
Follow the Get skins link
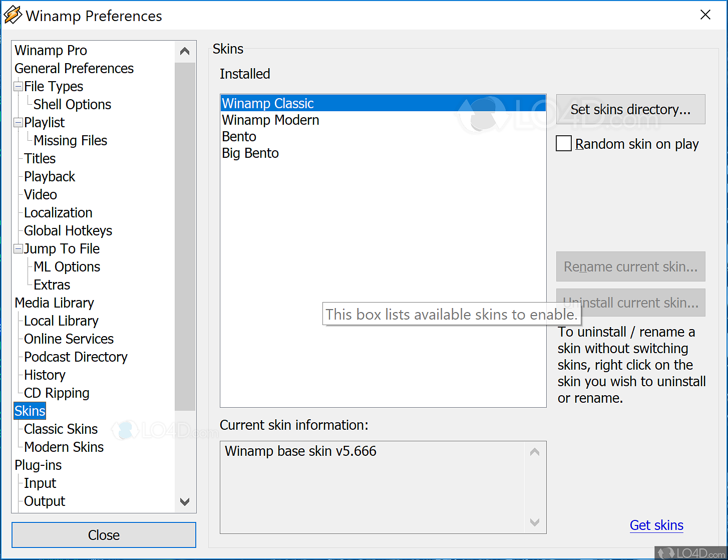[x=656, y=525]
